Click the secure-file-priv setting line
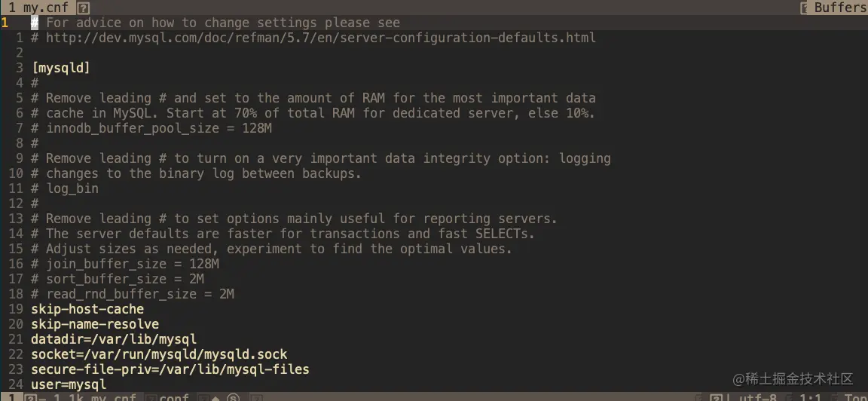 pyautogui.click(x=170, y=369)
